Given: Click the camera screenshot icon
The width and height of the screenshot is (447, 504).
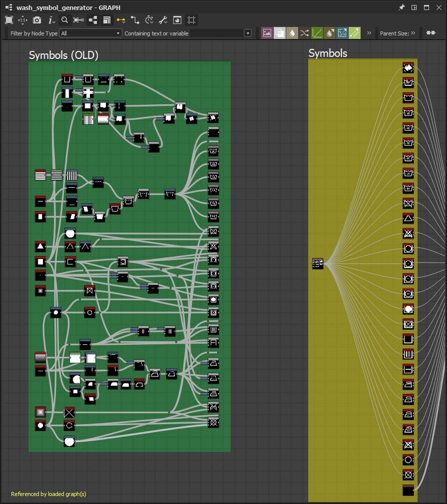Looking at the screenshot, I should (37, 20).
